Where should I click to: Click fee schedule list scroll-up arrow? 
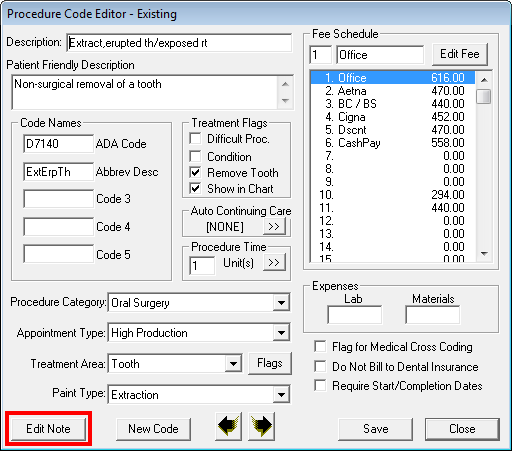pos(484,80)
